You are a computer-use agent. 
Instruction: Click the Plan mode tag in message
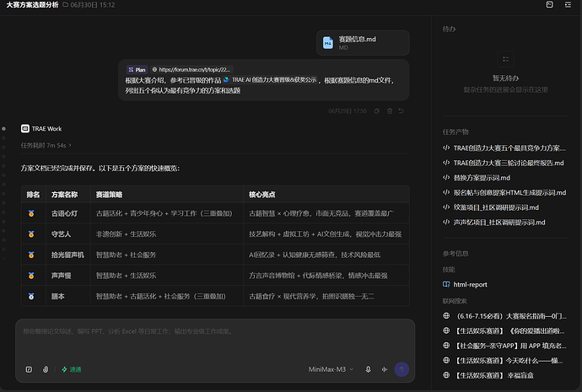(x=137, y=69)
